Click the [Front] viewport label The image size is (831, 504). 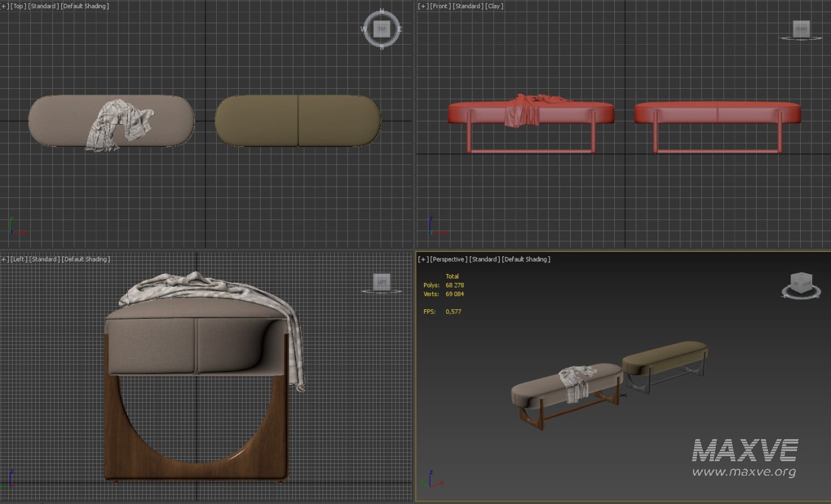pyautogui.click(x=440, y=6)
